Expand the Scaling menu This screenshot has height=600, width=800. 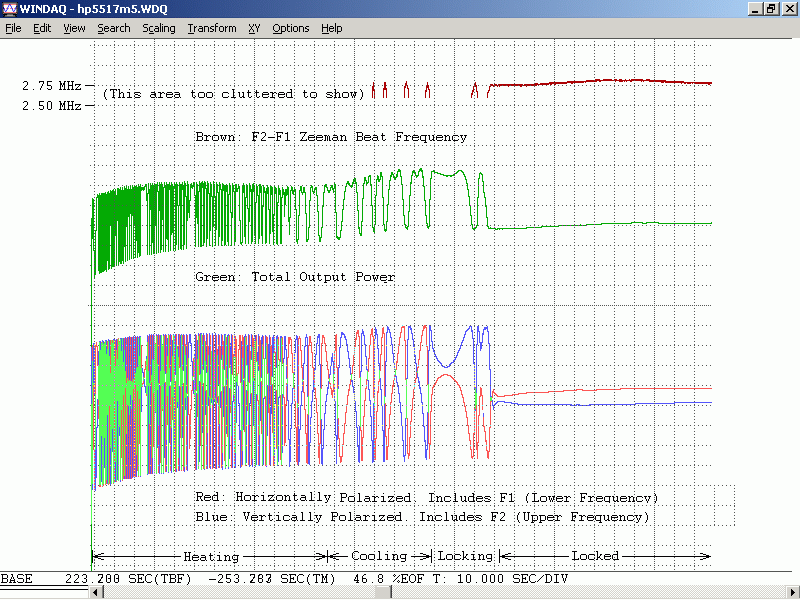(x=158, y=28)
